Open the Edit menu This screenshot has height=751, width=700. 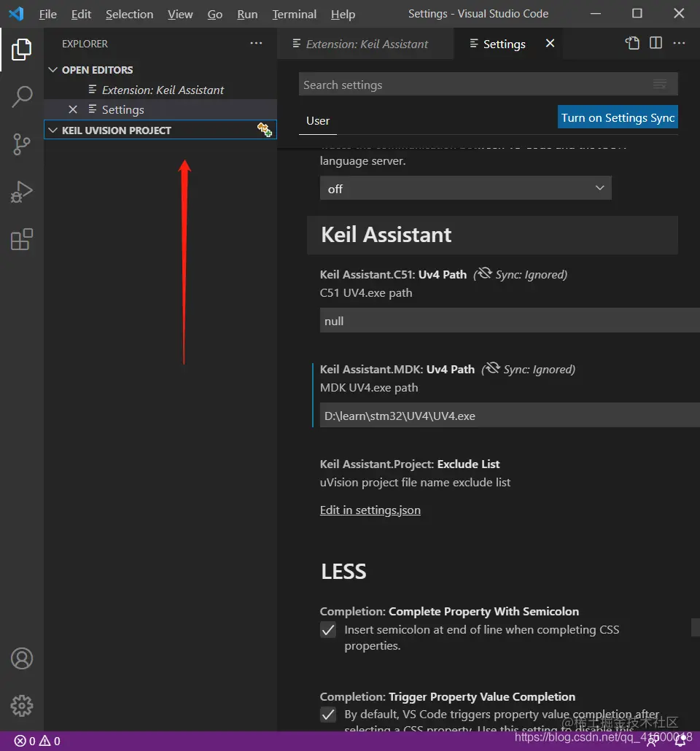(81, 15)
